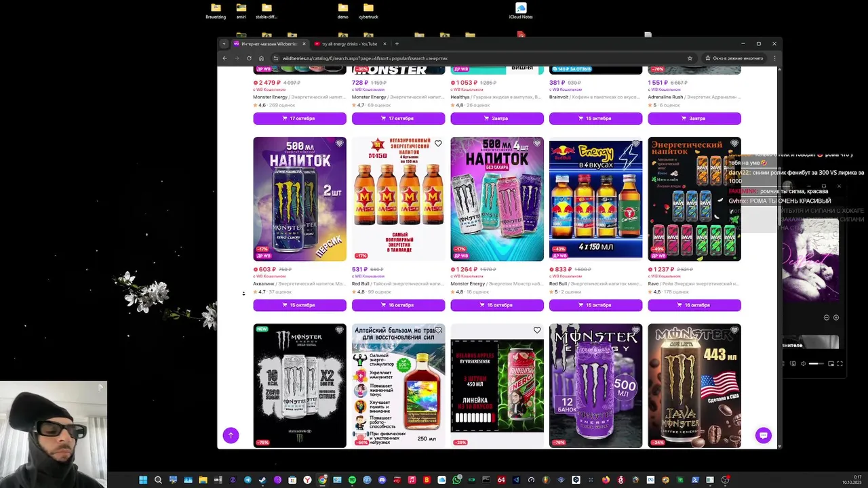Add Brainvolt coffee to cart
868x488 pixels.
596,119
